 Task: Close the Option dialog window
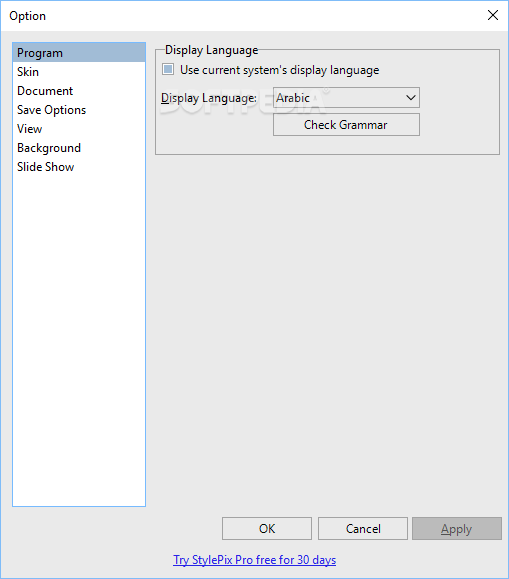coord(493,15)
